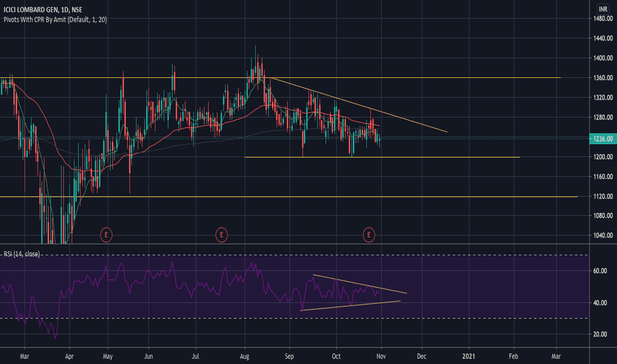Click the 1040.00 price axis label
The width and height of the screenshot is (617, 364).
pos(603,236)
